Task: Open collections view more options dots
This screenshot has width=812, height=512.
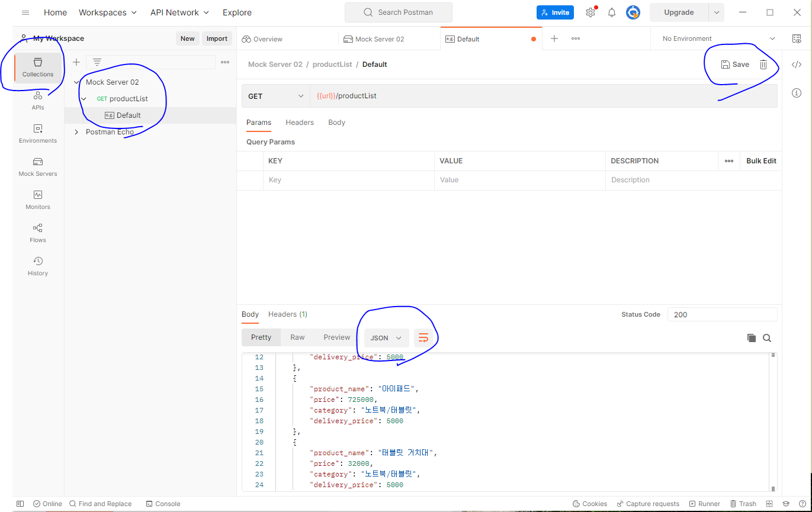Action: (x=225, y=62)
